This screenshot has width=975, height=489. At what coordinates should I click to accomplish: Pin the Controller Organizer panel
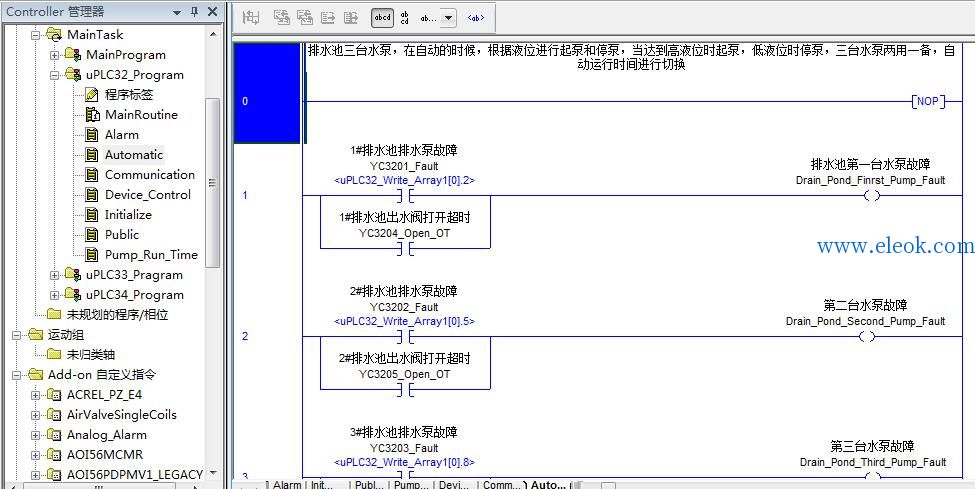pos(195,11)
